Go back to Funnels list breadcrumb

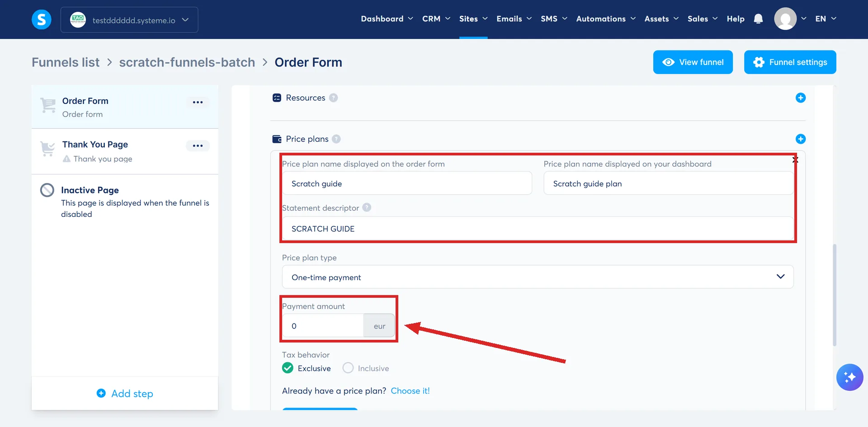(x=66, y=62)
